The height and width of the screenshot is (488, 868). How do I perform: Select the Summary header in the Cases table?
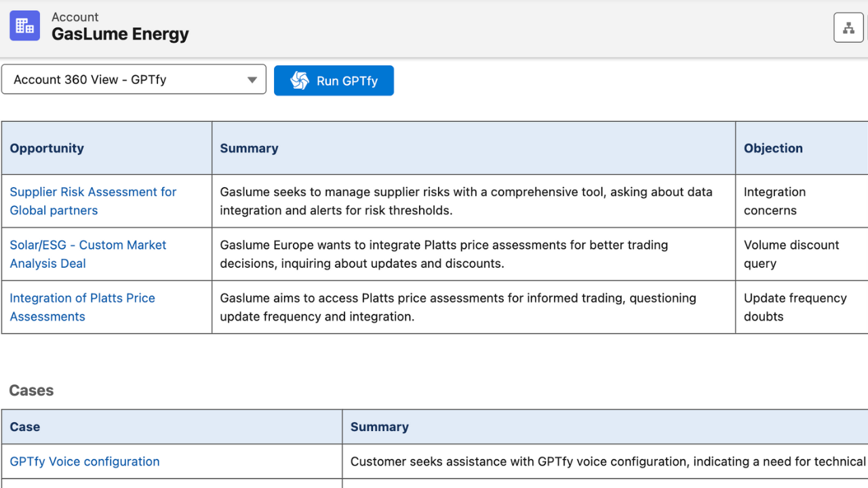tap(379, 427)
